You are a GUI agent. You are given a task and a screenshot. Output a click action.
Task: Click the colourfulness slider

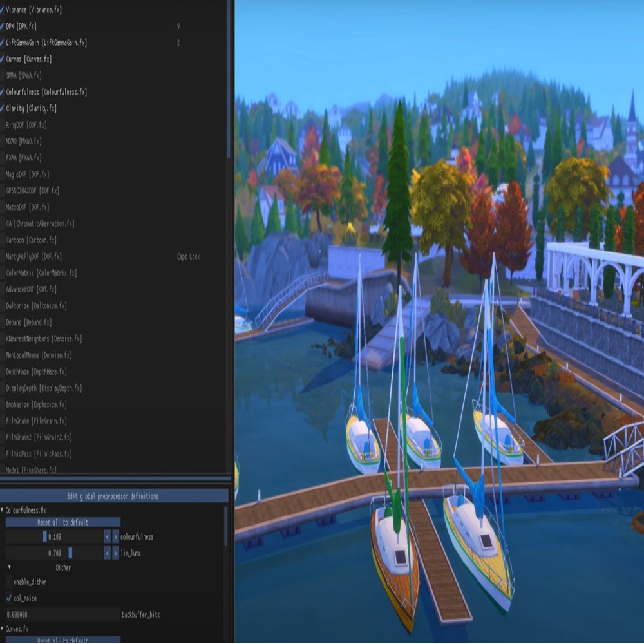tap(54, 536)
